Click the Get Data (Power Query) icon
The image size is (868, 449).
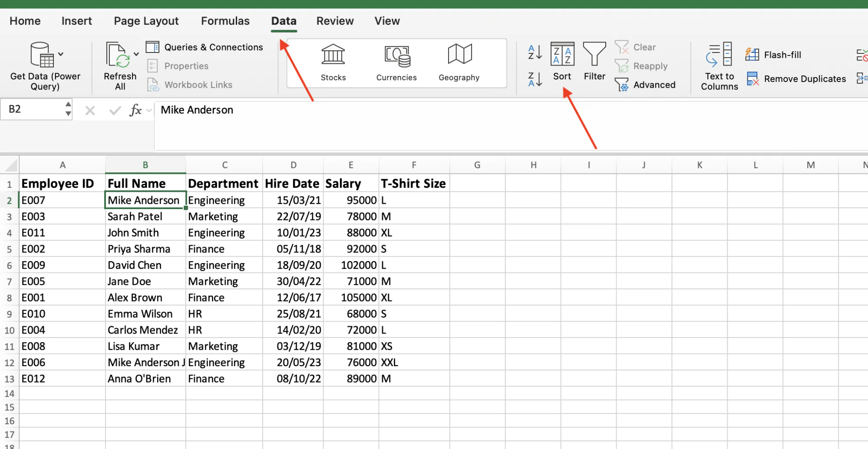(42, 55)
